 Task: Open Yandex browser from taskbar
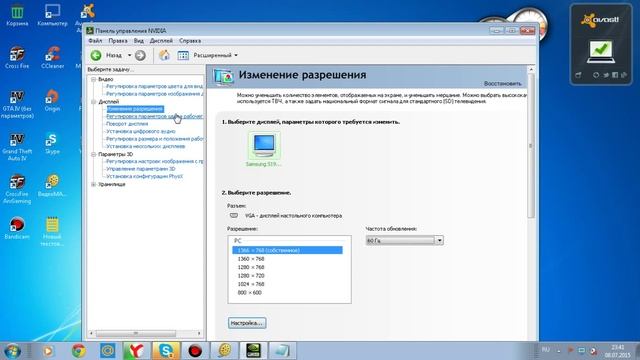[x=137, y=351]
